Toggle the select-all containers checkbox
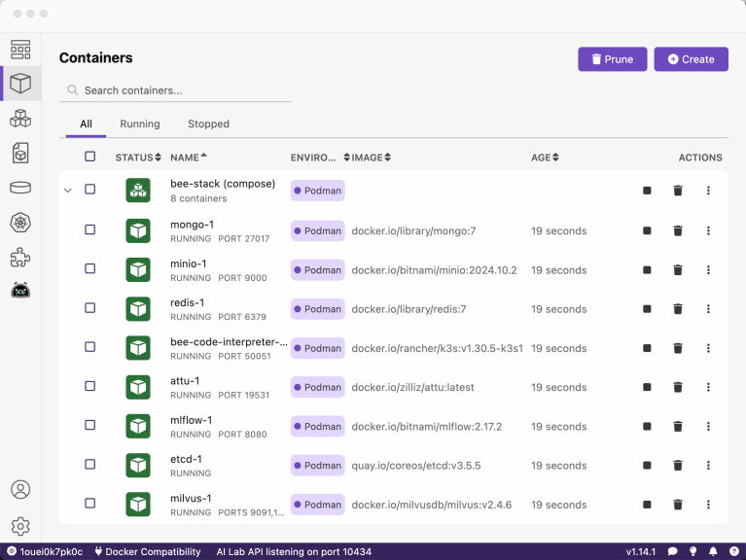 click(x=89, y=157)
